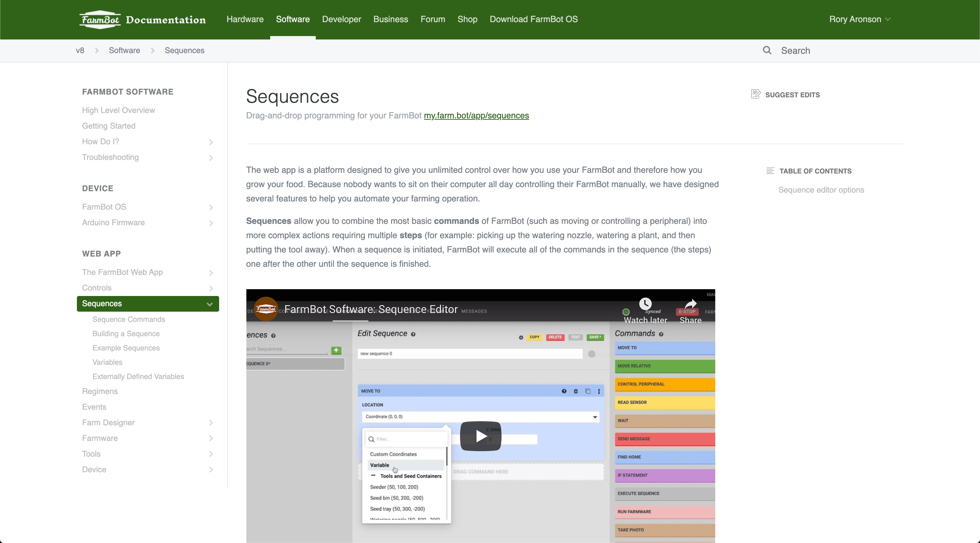Collapse the Sequences sidebar section

point(210,304)
